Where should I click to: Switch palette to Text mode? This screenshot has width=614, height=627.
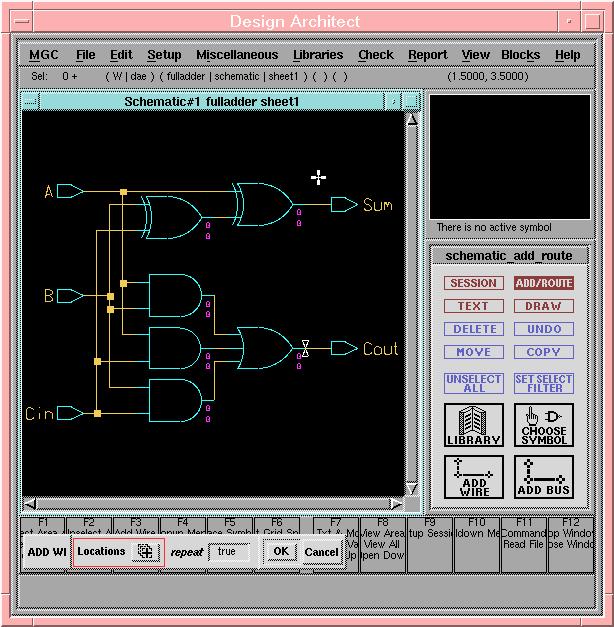[473, 306]
